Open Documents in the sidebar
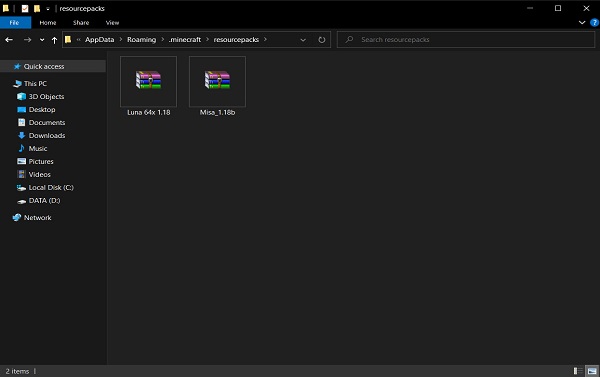Screen dimensions: 600x377 coord(47,122)
